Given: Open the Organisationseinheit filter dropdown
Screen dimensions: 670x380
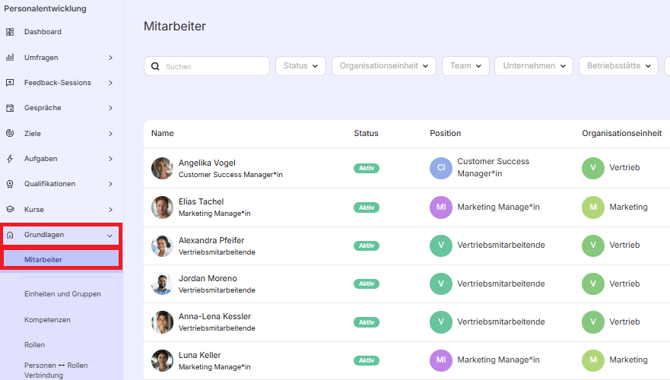Looking at the screenshot, I should [x=384, y=66].
